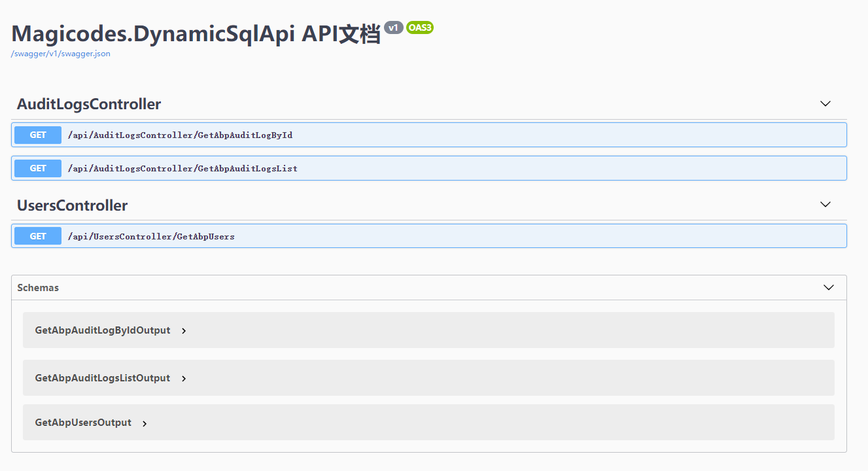Collapse the Schemas section chevron

click(829, 288)
